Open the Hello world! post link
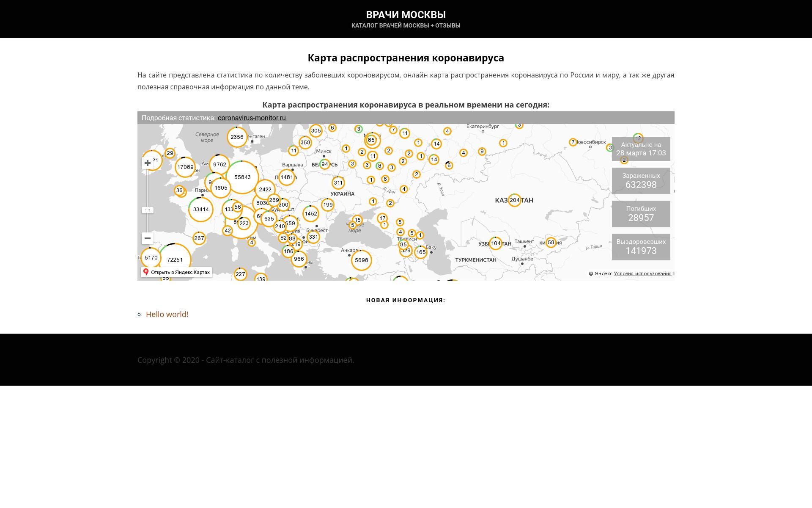812x508 pixels. [x=167, y=315]
